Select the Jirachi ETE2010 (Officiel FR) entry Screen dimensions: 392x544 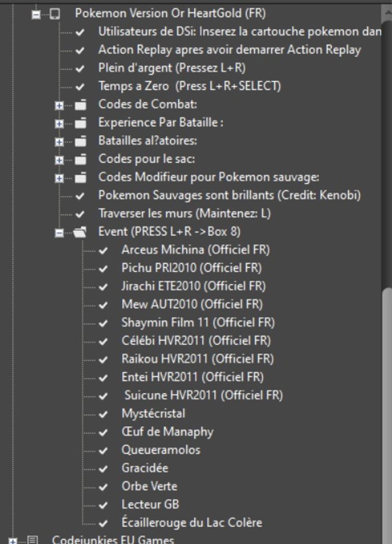click(194, 286)
